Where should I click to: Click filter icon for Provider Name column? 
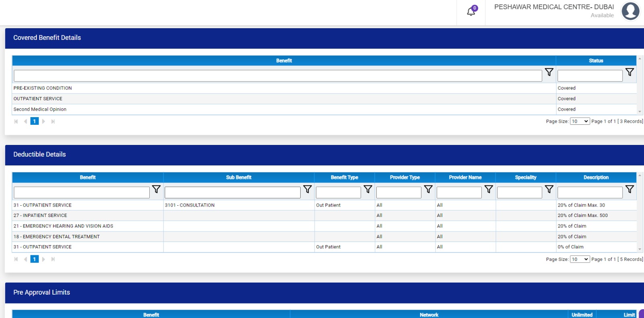[x=489, y=189]
